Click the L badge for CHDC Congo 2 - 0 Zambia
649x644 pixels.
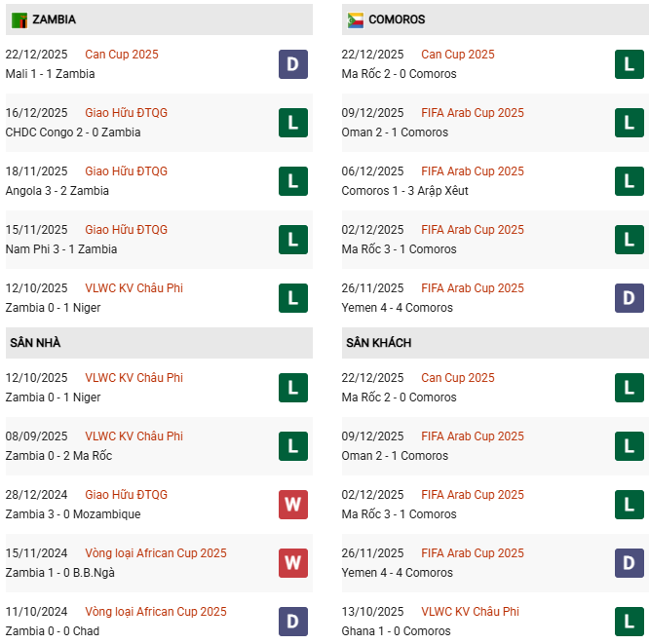click(293, 123)
